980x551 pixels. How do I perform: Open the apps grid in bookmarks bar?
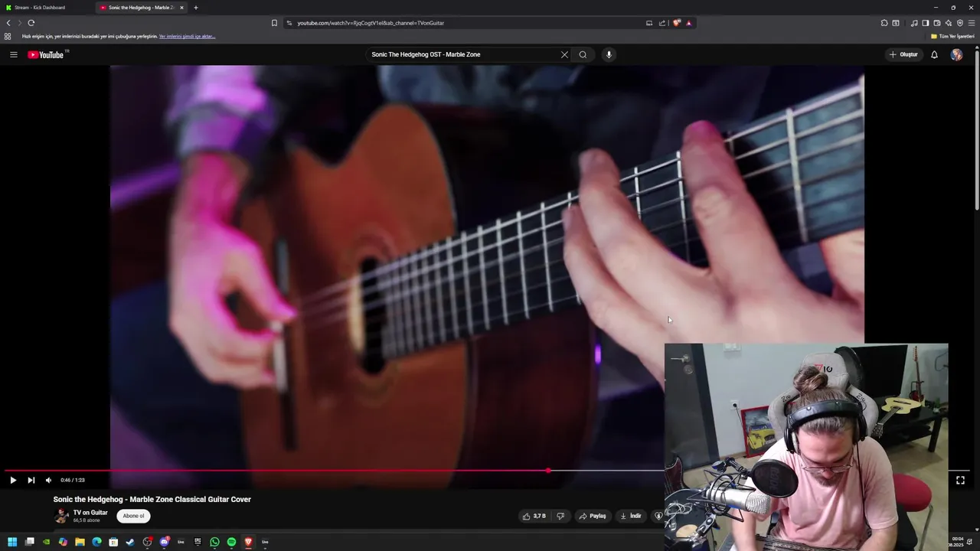8,36
